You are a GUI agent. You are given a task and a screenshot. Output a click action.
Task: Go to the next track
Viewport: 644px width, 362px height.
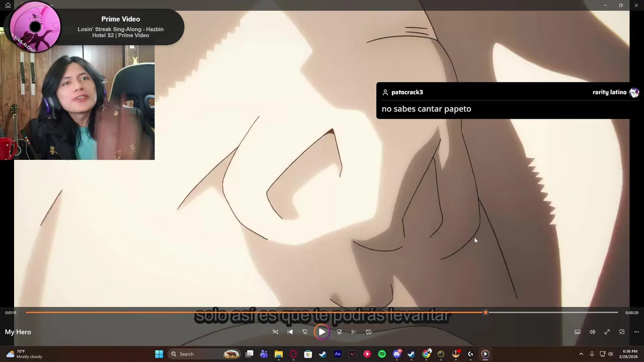[354, 332]
